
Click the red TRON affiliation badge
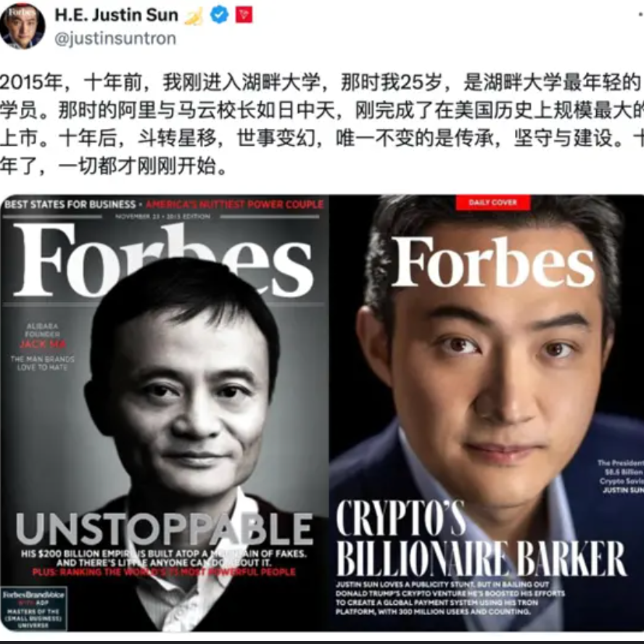click(x=244, y=15)
